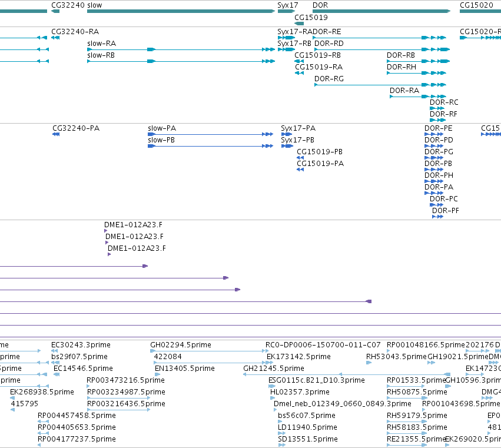The image size is (501, 448).
Task: Click the DOR-RD transcript
Action: click(x=382, y=49)
